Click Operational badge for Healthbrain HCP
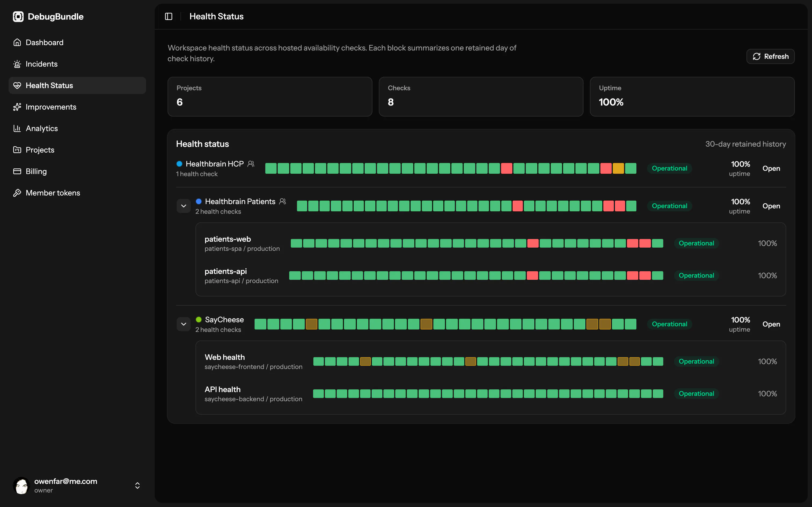This screenshot has width=812, height=507. click(669, 168)
